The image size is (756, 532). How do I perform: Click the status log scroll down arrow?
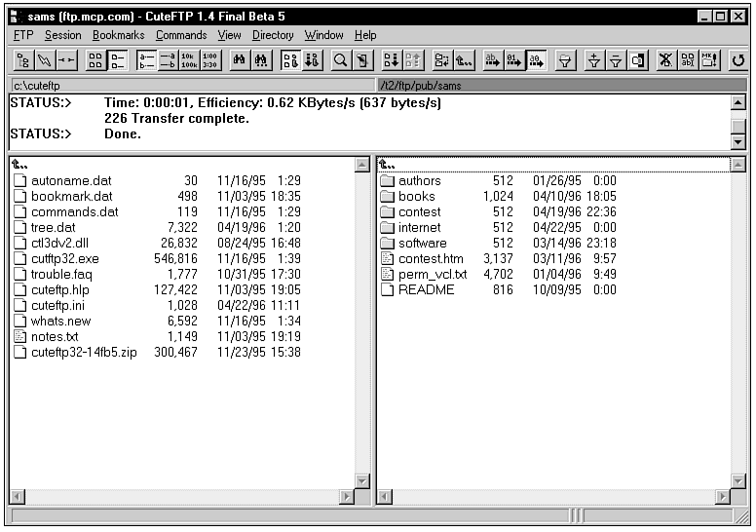pyautogui.click(x=737, y=142)
